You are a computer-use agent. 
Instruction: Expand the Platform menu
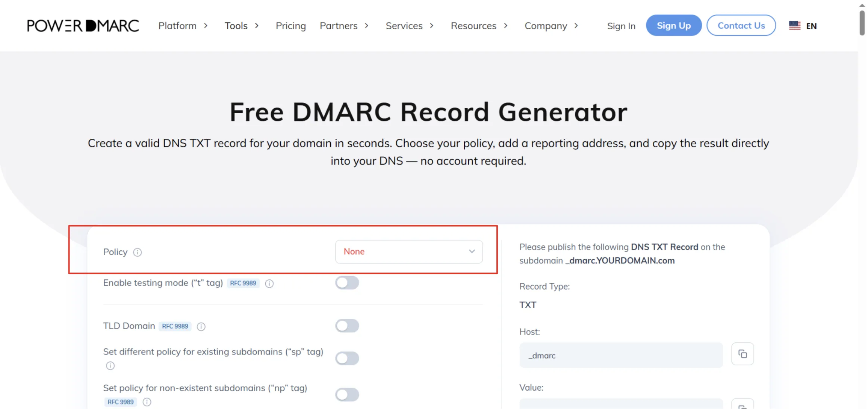(x=183, y=26)
